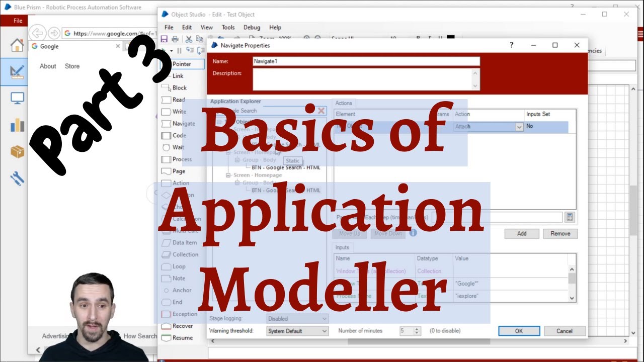The width and height of the screenshot is (644, 362).
Task: Open the expression calculator icon
Action: click(x=570, y=217)
